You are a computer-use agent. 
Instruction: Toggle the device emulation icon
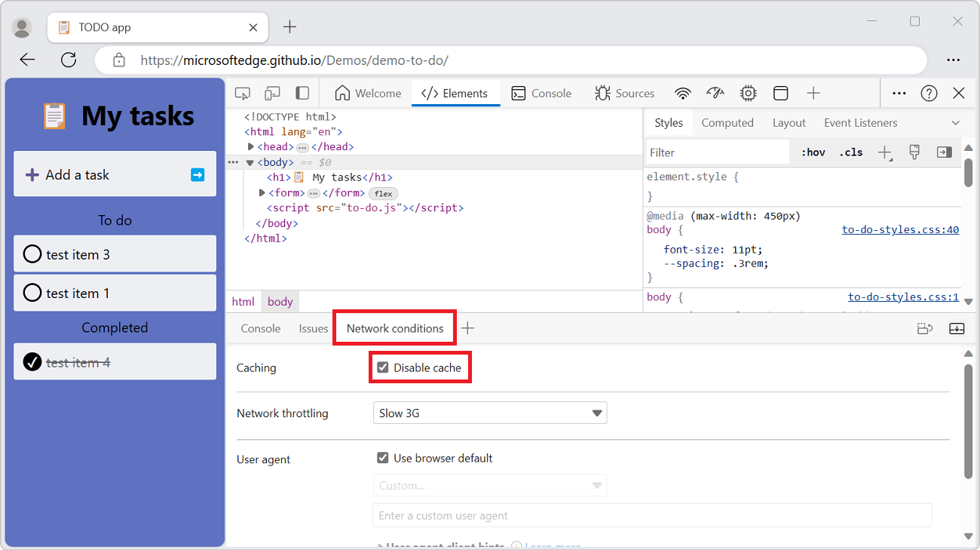point(272,93)
